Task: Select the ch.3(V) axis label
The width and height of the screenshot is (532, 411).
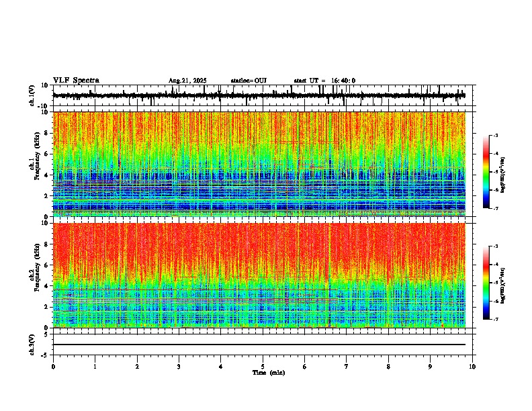Action: [x=32, y=345]
